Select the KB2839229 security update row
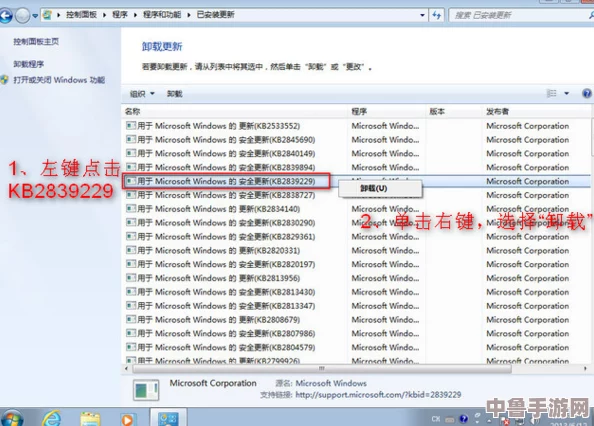The height and width of the screenshot is (426, 594). click(356, 181)
